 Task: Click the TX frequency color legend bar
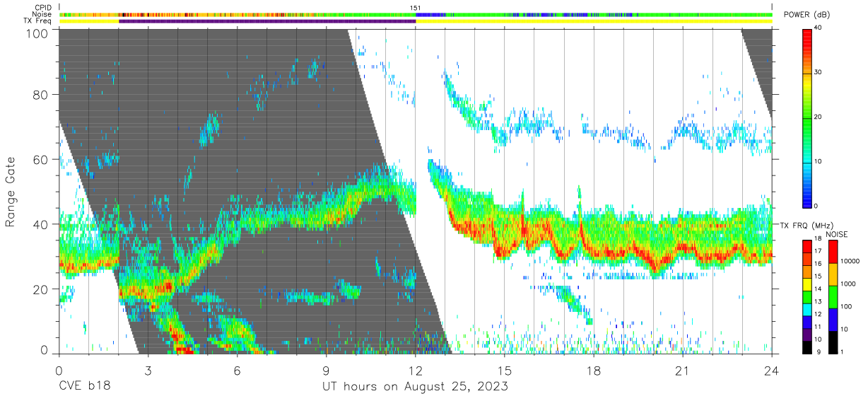(x=807, y=296)
